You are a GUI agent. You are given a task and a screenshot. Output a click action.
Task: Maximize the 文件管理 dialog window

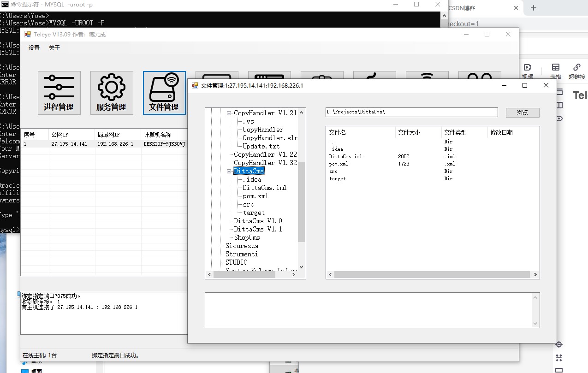[x=525, y=85]
